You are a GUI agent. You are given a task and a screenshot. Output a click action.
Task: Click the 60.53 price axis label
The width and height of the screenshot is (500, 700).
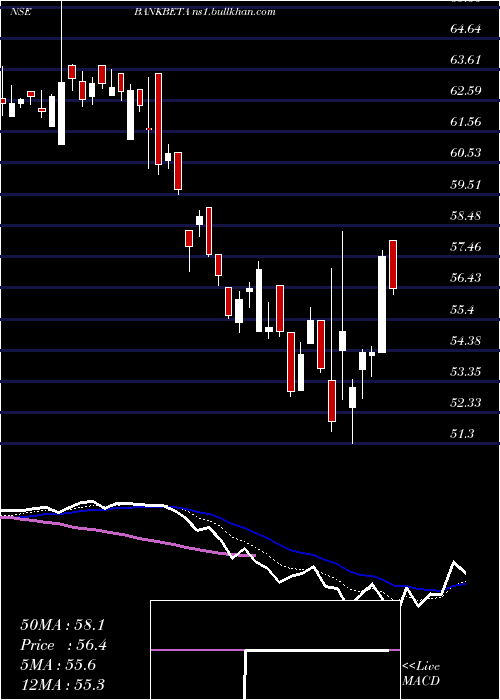click(466, 153)
